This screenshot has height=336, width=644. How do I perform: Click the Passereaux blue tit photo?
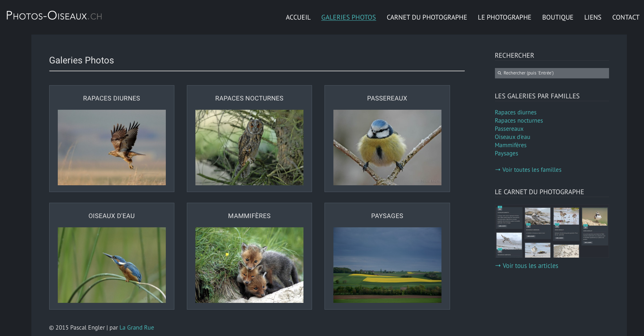(387, 148)
